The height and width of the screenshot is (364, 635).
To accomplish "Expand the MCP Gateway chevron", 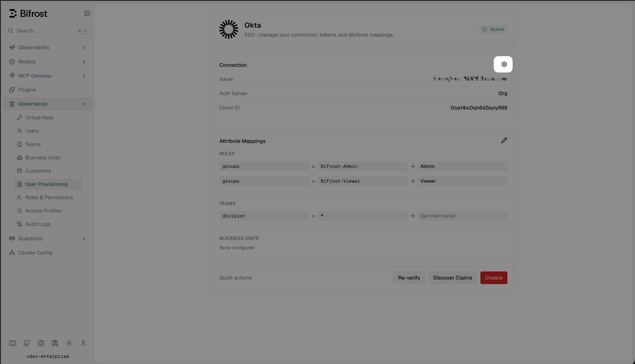I will click(x=84, y=76).
